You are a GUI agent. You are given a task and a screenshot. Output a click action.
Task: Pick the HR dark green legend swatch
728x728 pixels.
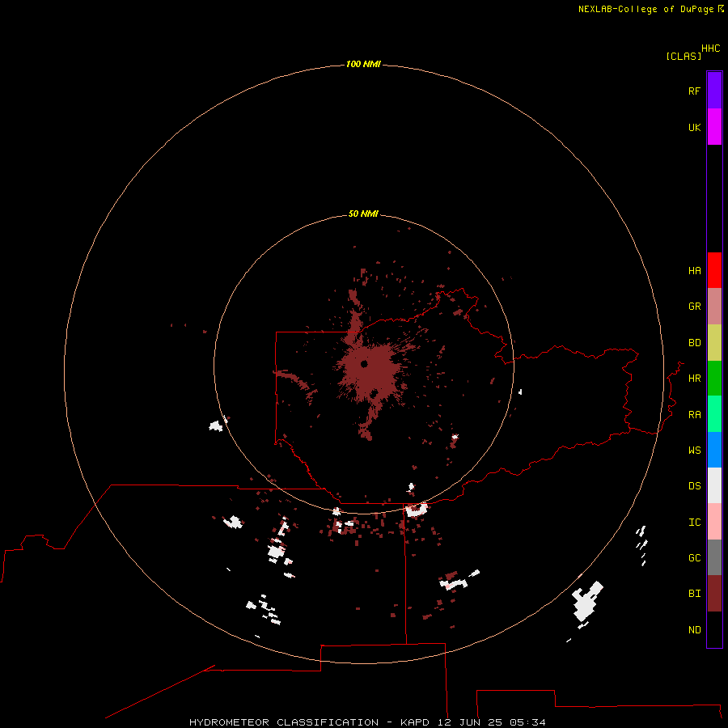tap(714, 379)
